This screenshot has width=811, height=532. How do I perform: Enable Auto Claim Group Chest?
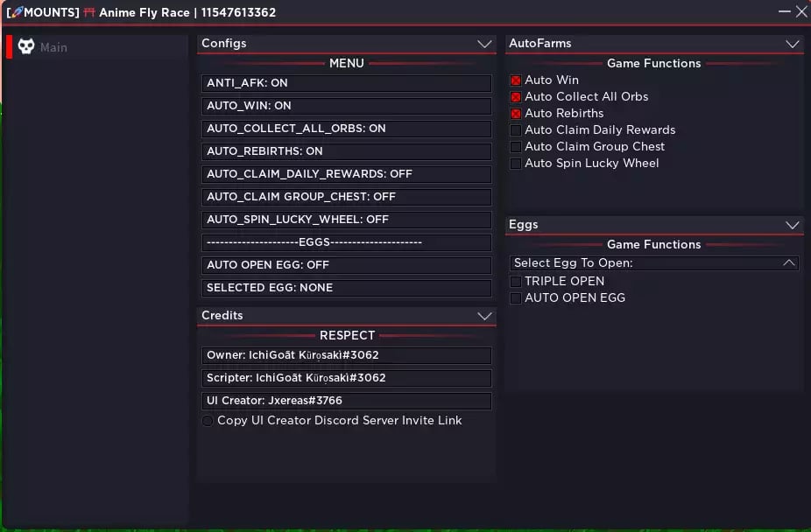pos(516,147)
